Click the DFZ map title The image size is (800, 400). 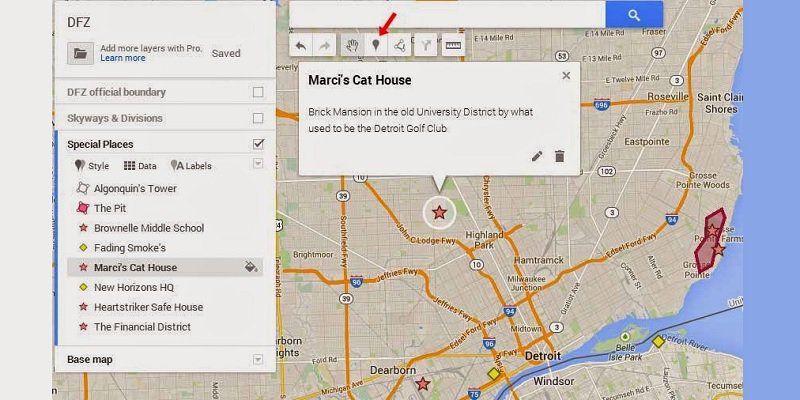(79, 22)
